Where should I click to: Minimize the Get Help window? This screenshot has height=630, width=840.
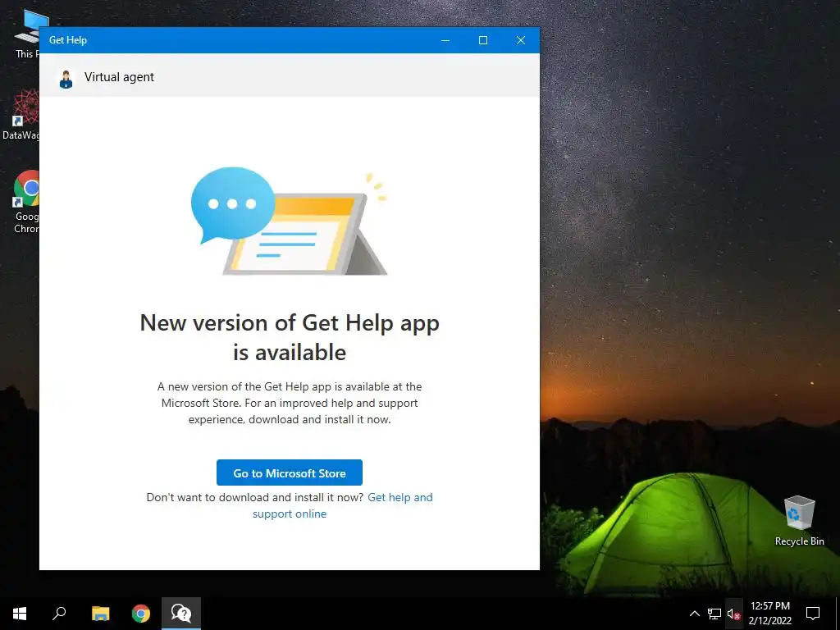445,40
